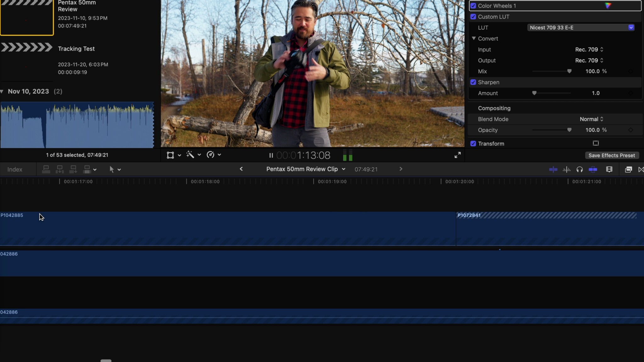Screen dimensions: 644x362
Task: Open the LUT dropdown Nicest 709 33 E-E
Action: coord(581,28)
